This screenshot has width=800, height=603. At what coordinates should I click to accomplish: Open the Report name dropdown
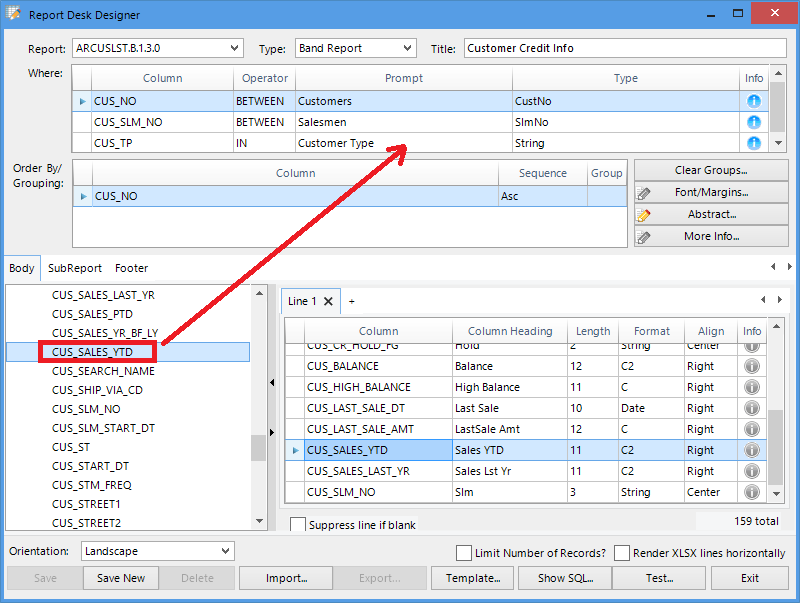pos(234,48)
